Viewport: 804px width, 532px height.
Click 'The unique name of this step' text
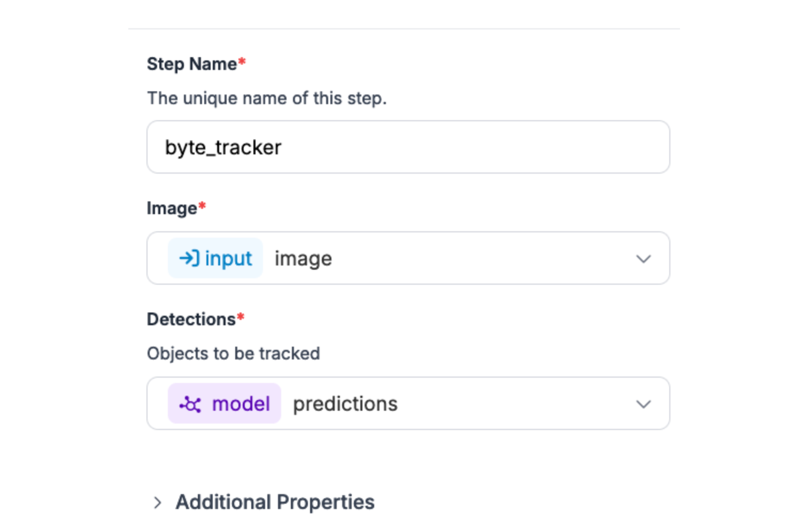pyautogui.click(x=266, y=98)
